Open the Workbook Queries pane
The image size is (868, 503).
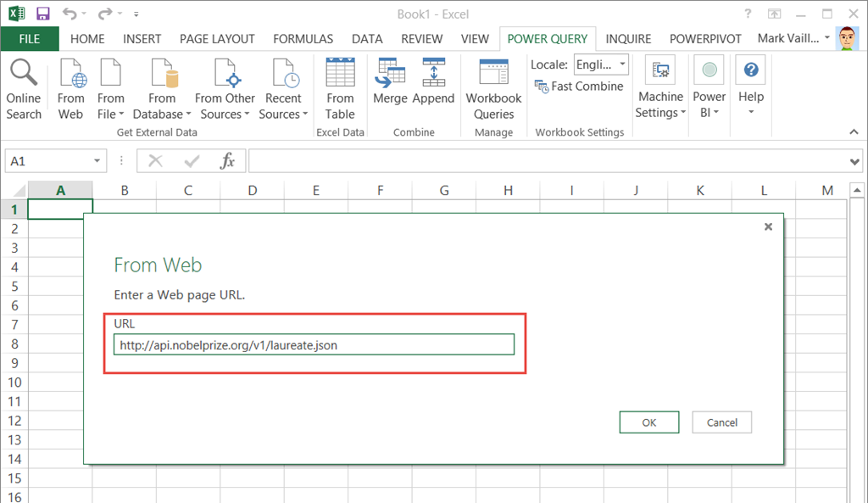493,90
